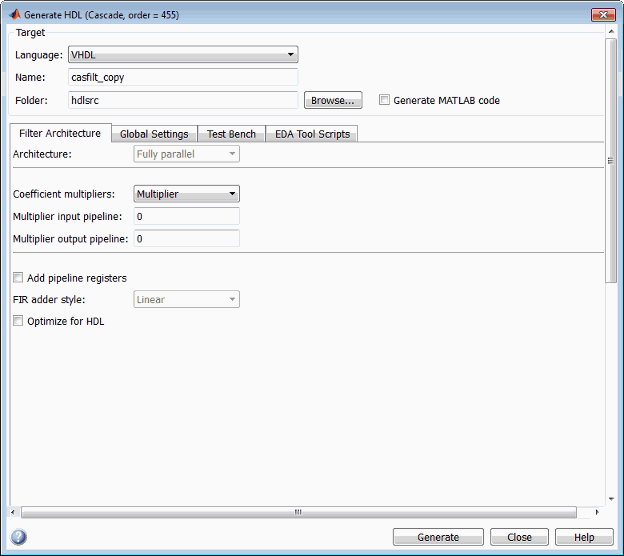Screen dimensions: 624x556
Task: Click the Multiplier input pipeline field
Action: 186,217
